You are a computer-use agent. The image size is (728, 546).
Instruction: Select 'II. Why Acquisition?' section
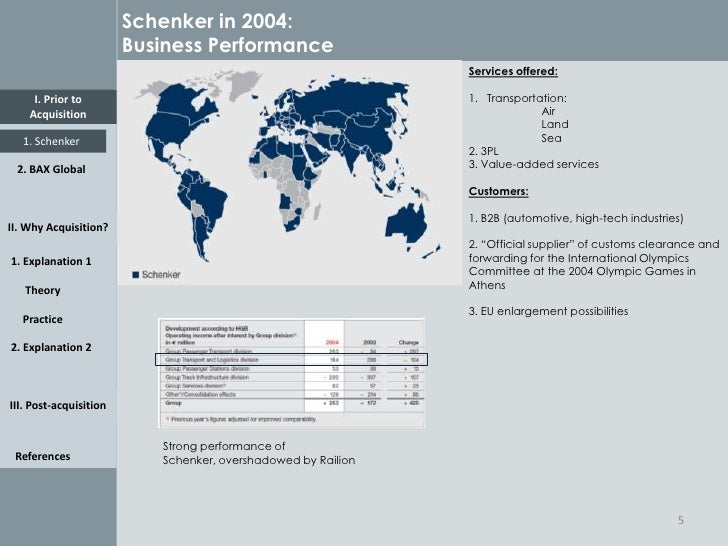tap(58, 228)
